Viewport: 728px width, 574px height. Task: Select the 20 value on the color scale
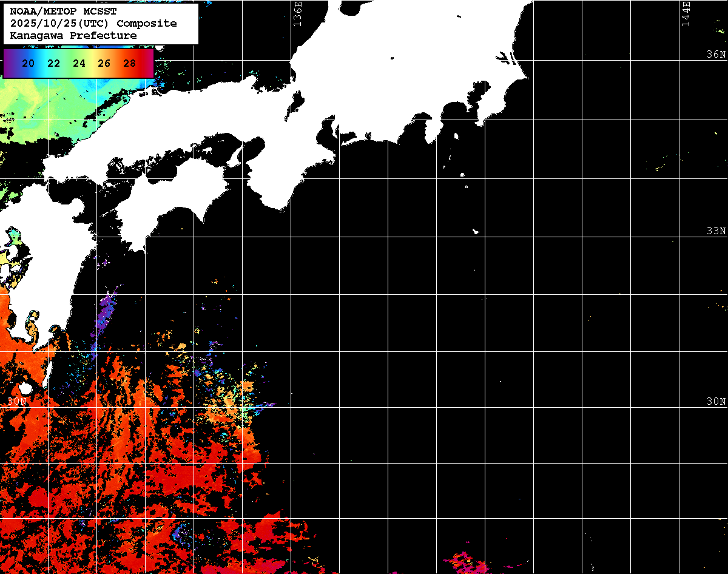[x=28, y=63]
